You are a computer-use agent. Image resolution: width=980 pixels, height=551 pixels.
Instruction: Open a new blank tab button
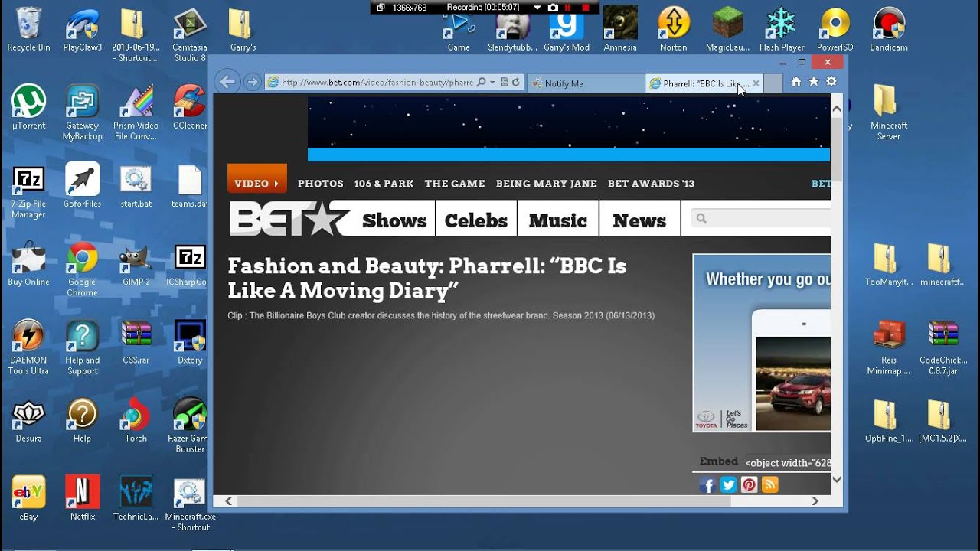773,83
